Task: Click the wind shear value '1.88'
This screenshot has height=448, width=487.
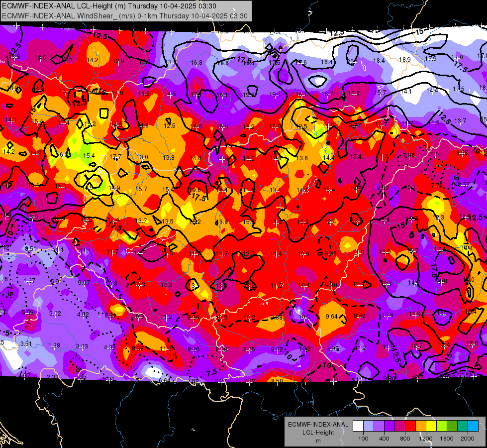Action: point(54,345)
